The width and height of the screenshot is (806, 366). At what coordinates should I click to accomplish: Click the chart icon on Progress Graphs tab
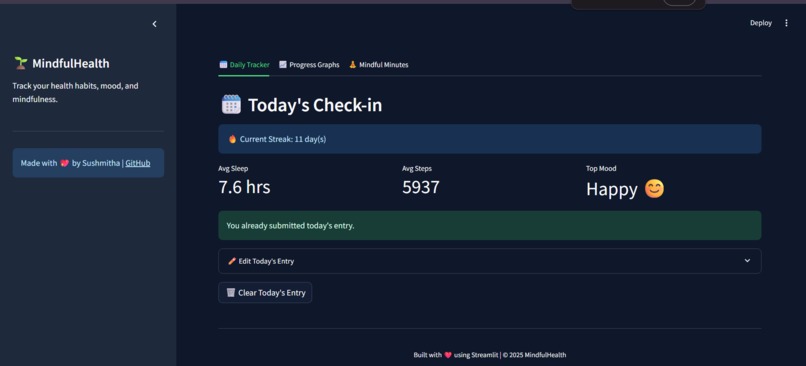tap(283, 65)
